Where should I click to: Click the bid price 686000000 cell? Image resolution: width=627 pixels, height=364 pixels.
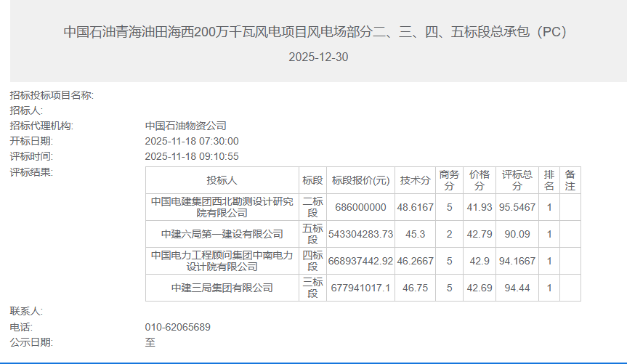[x=360, y=207]
